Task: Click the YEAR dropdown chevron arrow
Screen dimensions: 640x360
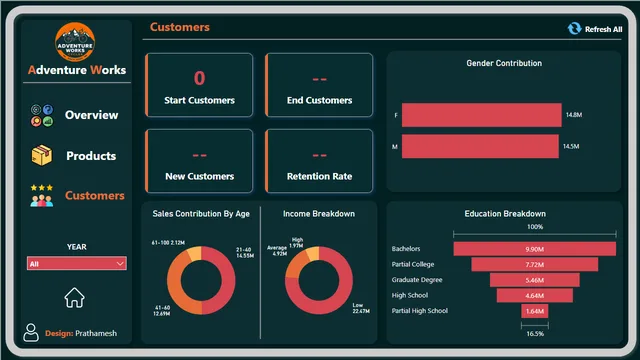Action: click(120, 264)
